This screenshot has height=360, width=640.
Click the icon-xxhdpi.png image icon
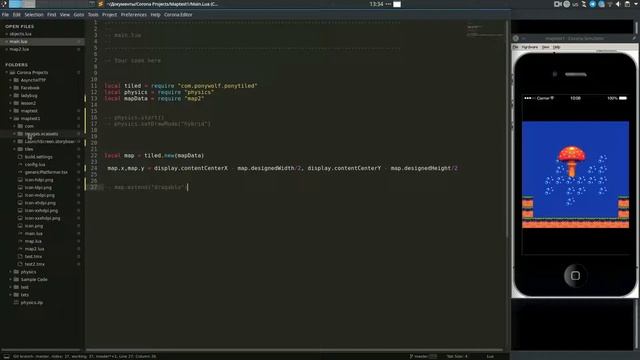(x=20, y=211)
